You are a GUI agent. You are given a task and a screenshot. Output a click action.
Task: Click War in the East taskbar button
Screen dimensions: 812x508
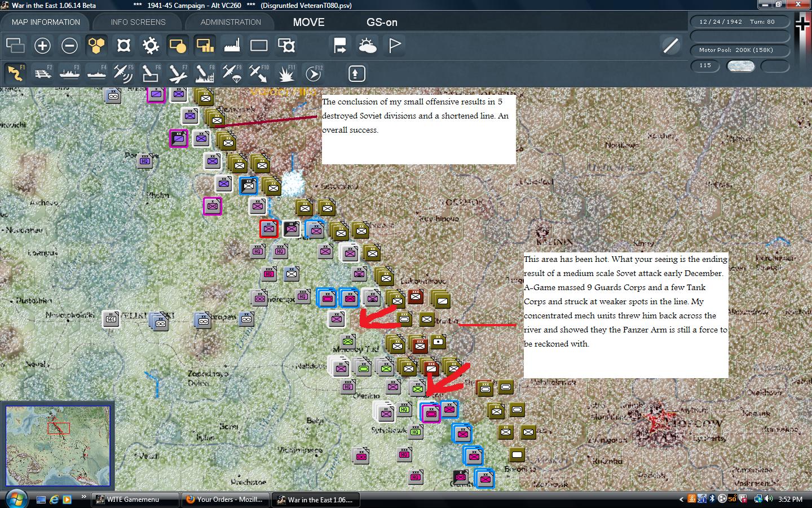[x=315, y=500]
